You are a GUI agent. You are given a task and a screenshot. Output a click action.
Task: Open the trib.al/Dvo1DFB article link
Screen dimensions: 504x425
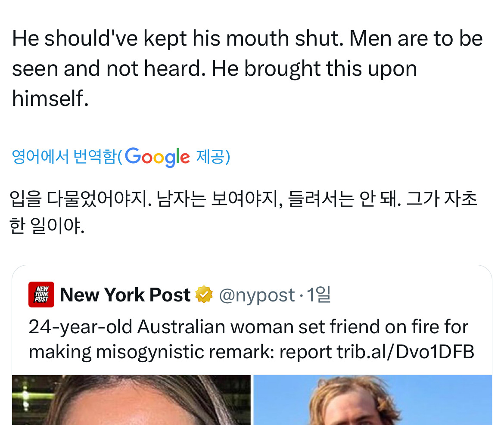(406, 352)
